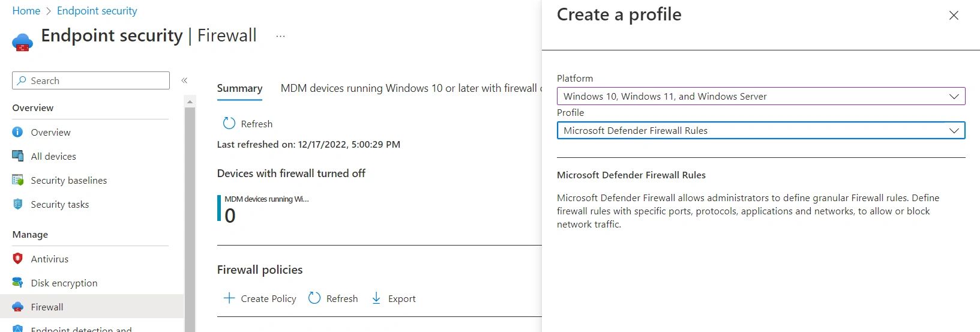Viewport: 980px width, 332px height.
Task: Click the Endpoint security breadcrumb link
Action: 97,11
